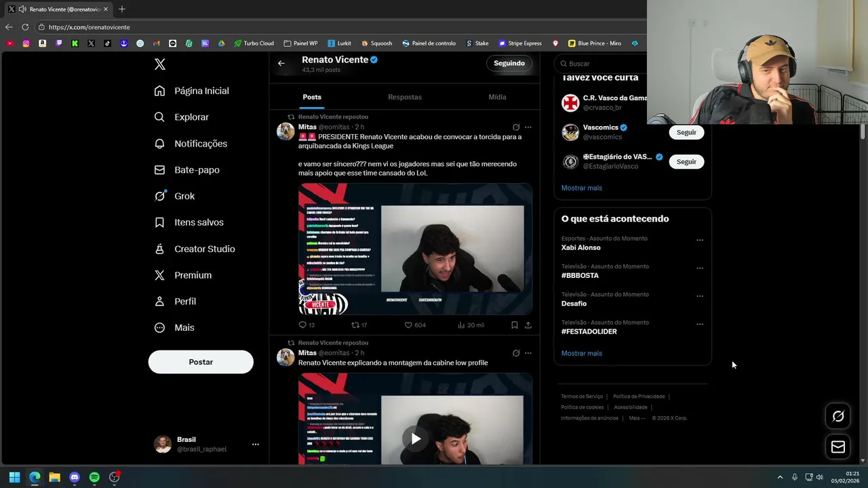This screenshot has width=868, height=488.
Task: Open Windows Start menu
Action: pos(14,477)
